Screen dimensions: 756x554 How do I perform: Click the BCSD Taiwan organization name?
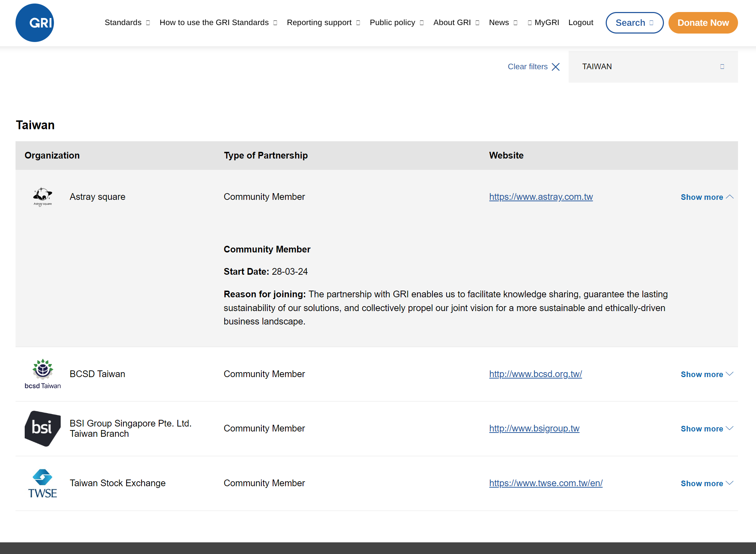97,374
